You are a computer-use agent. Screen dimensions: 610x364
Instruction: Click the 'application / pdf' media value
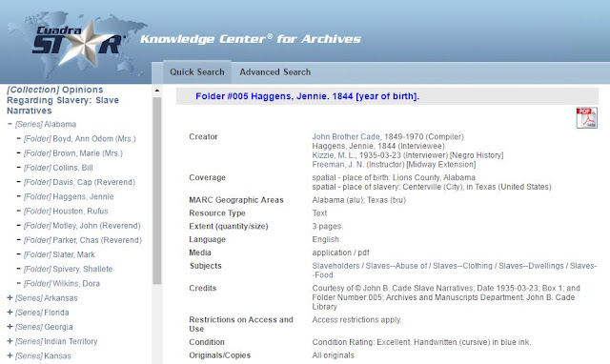(x=341, y=253)
